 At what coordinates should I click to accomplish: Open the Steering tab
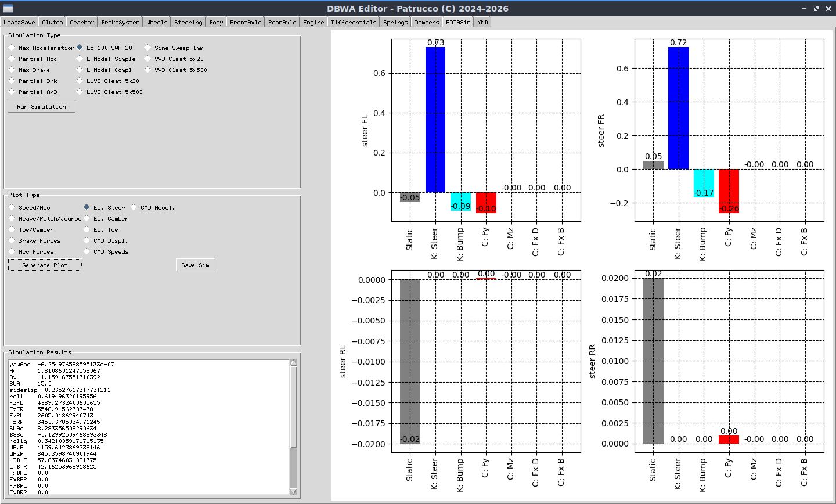[x=188, y=22]
